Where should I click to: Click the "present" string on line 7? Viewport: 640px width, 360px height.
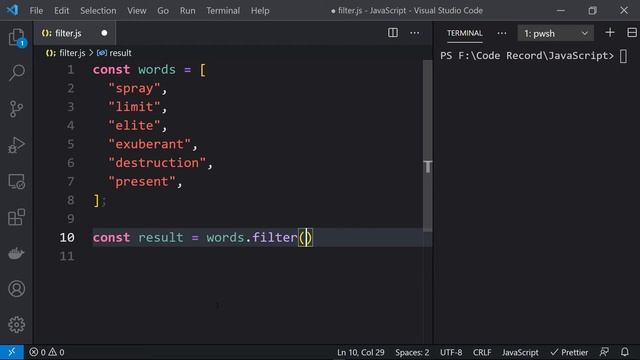[142, 181]
